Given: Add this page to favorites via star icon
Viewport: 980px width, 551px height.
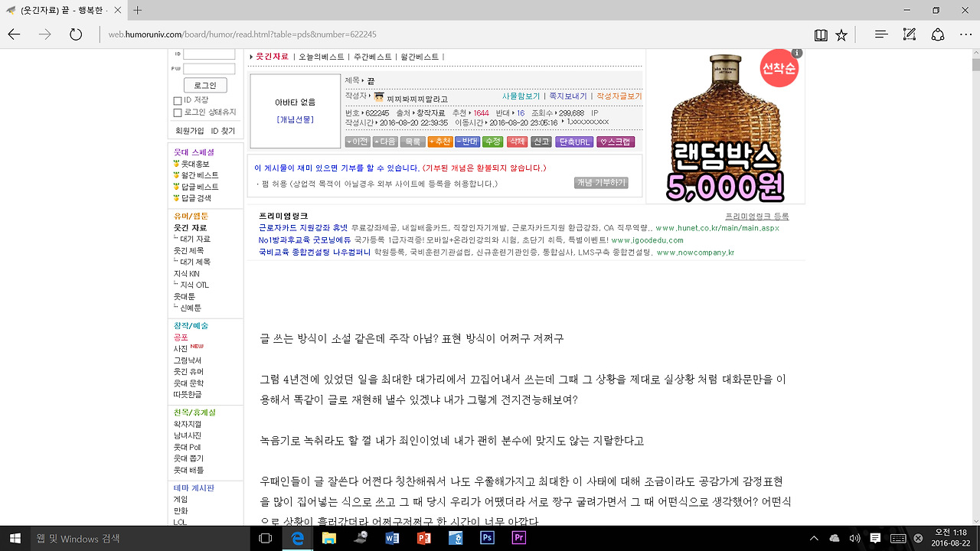Looking at the screenshot, I should pyautogui.click(x=841, y=34).
